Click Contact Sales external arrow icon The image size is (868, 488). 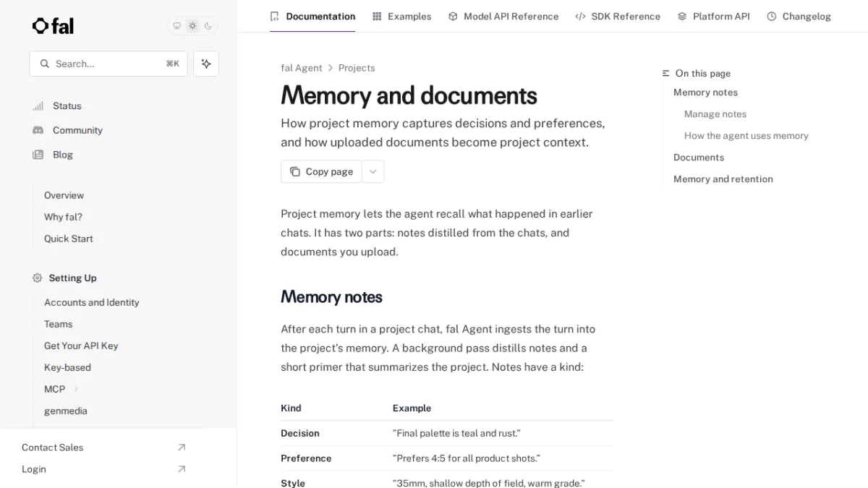pos(182,448)
